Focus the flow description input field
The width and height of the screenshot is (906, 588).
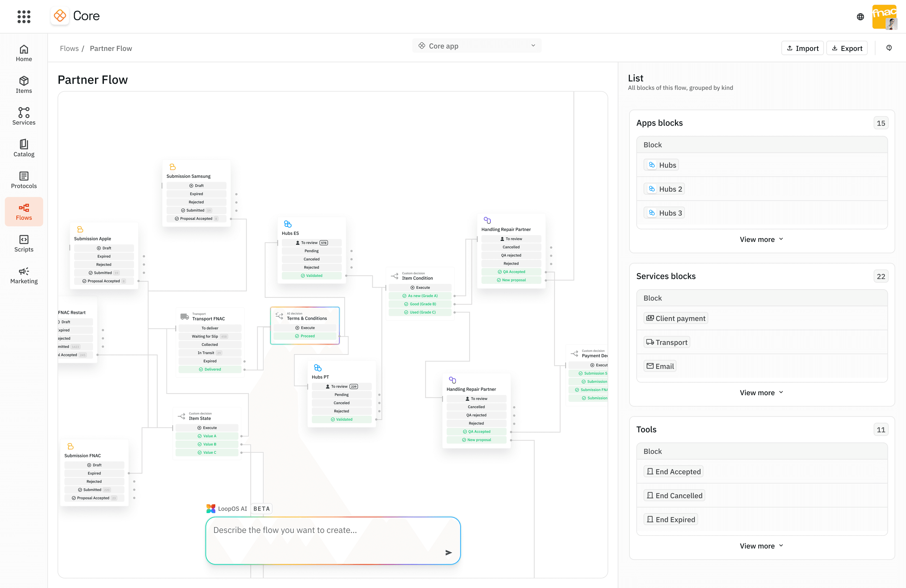[x=333, y=540]
